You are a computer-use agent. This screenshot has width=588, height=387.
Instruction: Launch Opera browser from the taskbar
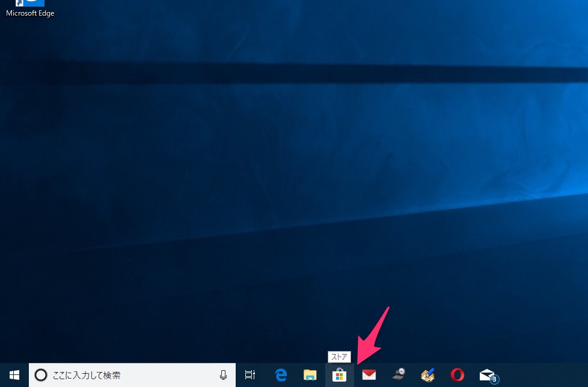pyautogui.click(x=457, y=375)
